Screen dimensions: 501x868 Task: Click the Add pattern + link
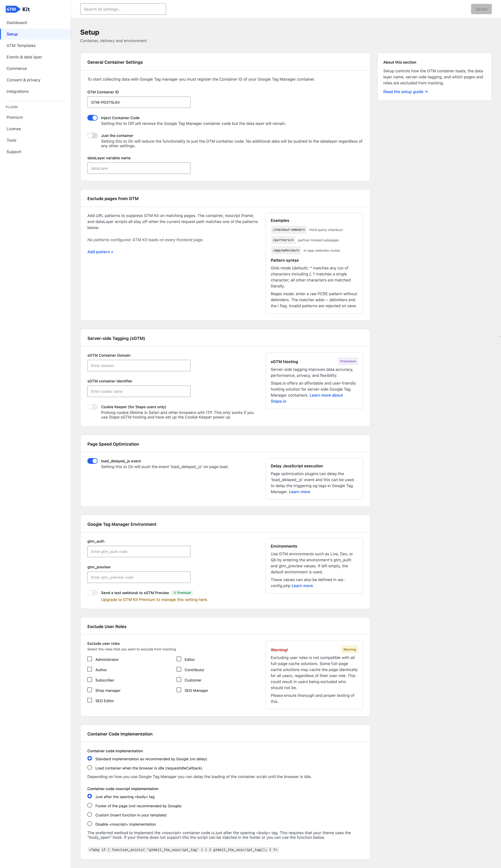tap(101, 252)
